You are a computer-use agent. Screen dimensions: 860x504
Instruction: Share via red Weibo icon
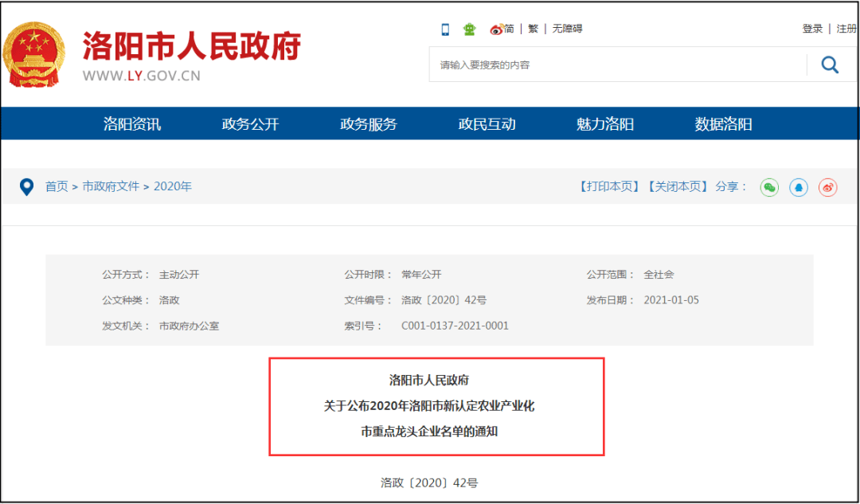(827, 188)
